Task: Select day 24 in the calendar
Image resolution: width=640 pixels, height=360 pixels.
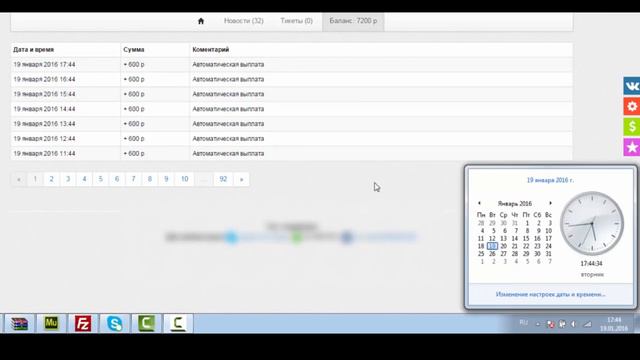Action: [549, 246]
